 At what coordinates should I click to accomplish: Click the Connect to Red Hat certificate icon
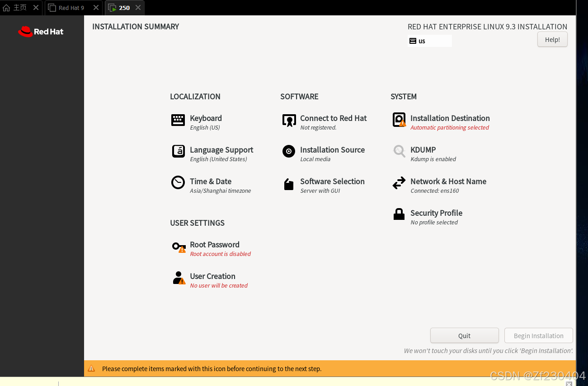[x=289, y=120]
